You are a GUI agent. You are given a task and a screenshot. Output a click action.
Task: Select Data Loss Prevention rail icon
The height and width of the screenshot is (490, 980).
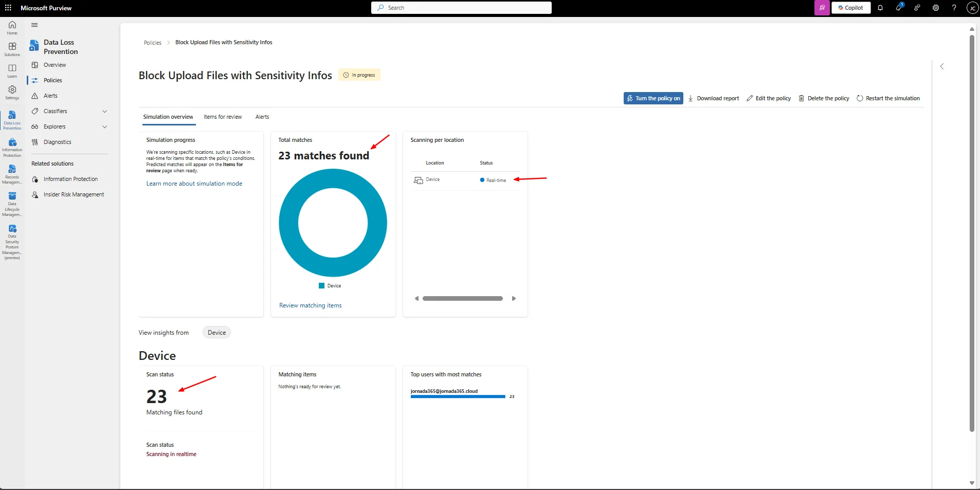coord(12,120)
